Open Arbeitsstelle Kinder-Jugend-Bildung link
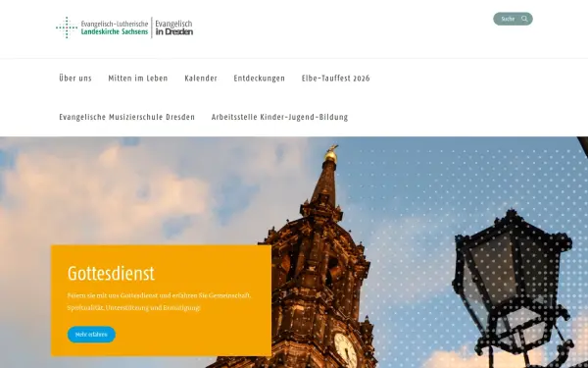Viewport: 588px width, 368px height. [279, 117]
